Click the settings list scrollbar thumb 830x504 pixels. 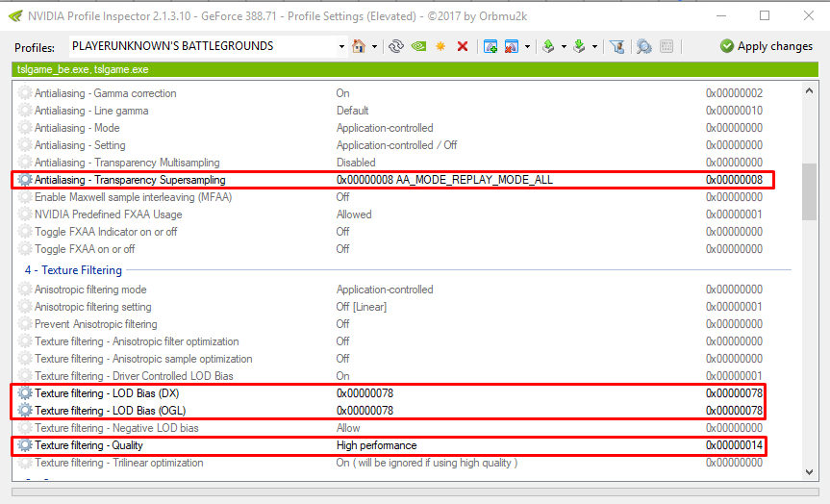pos(809,191)
